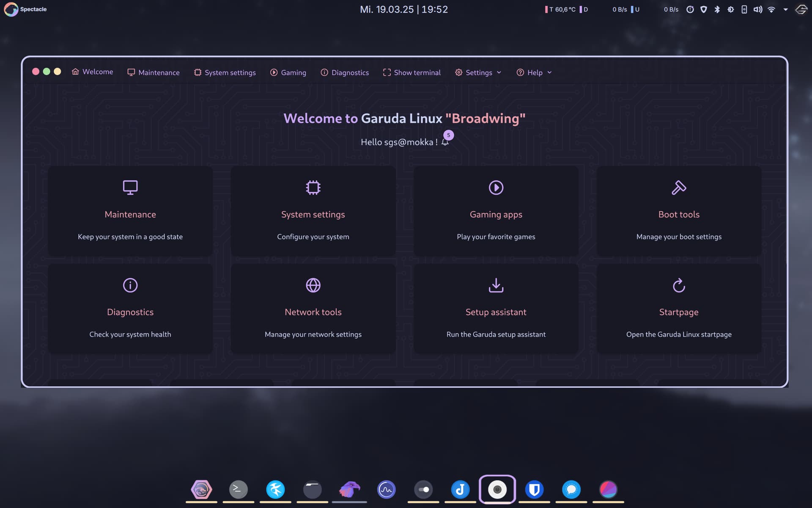Open the system monitor dock icon
This screenshot has height=508, width=812.
pos(387,489)
